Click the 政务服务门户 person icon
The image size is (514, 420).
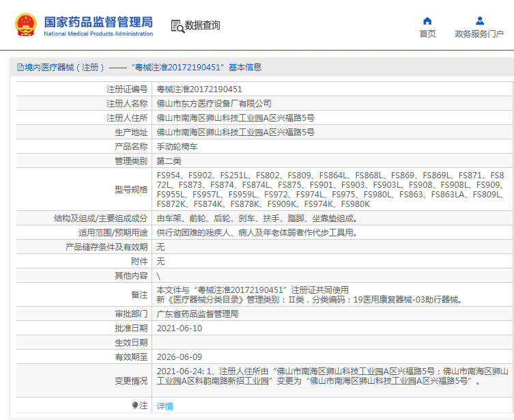point(480,21)
